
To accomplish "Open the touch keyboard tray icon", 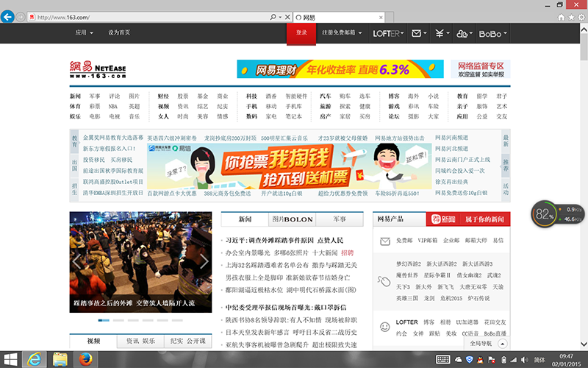I will click(x=443, y=359).
